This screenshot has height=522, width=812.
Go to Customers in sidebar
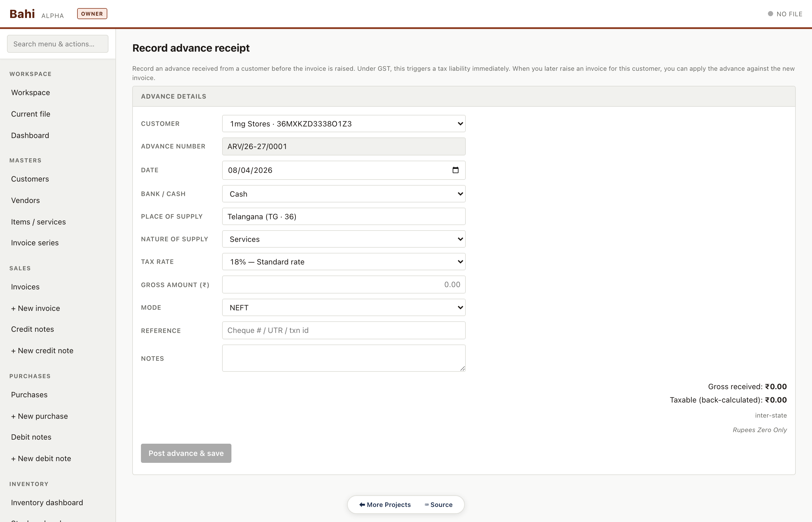point(30,179)
